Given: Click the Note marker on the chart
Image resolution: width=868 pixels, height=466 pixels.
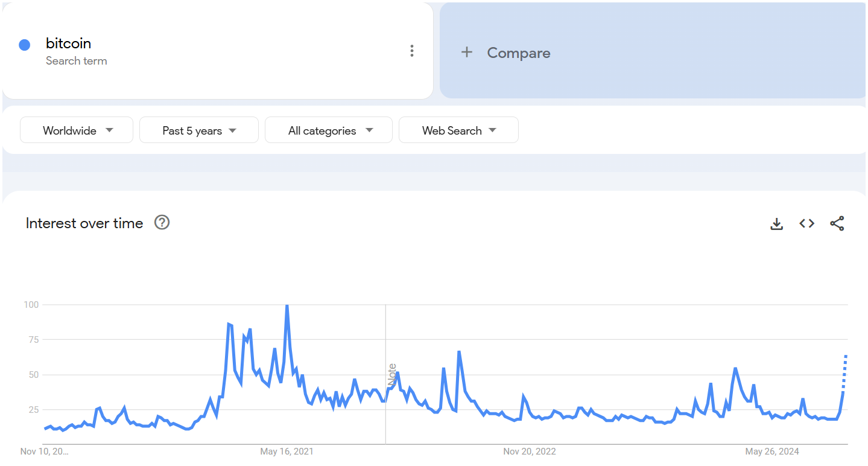Looking at the screenshot, I should 392,374.
